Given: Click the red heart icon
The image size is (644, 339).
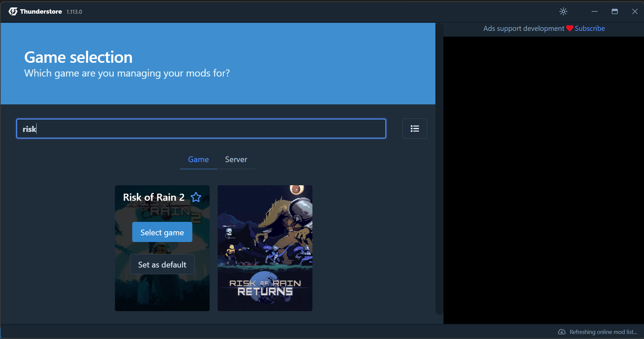Looking at the screenshot, I should pos(569,29).
